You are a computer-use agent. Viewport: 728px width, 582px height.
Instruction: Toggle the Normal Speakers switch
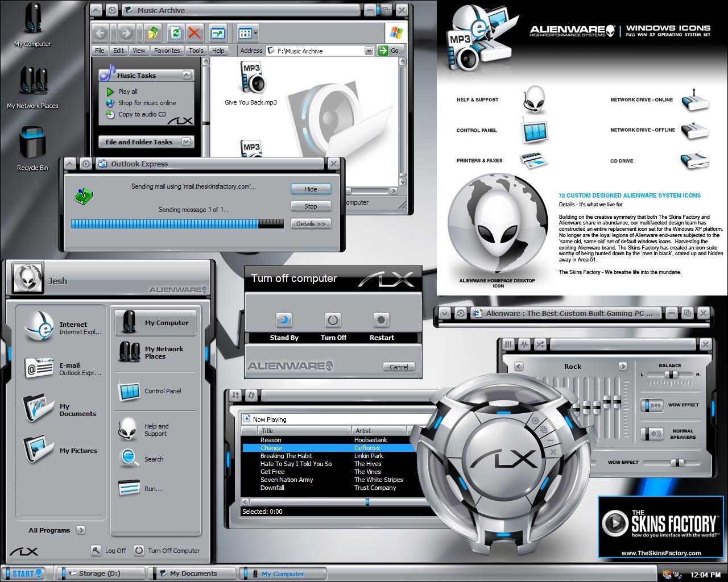tap(652, 434)
